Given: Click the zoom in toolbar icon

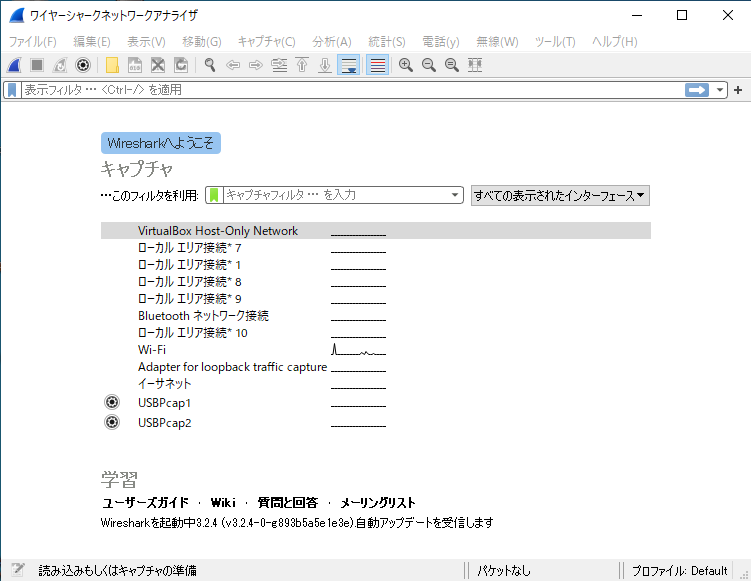Looking at the screenshot, I should coord(406,65).
